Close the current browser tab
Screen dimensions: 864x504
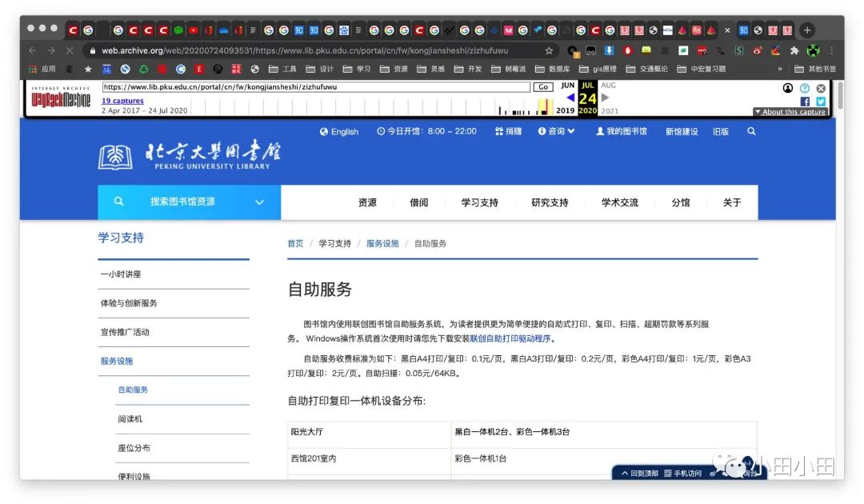pyautogui.click(x=727, y=30)
